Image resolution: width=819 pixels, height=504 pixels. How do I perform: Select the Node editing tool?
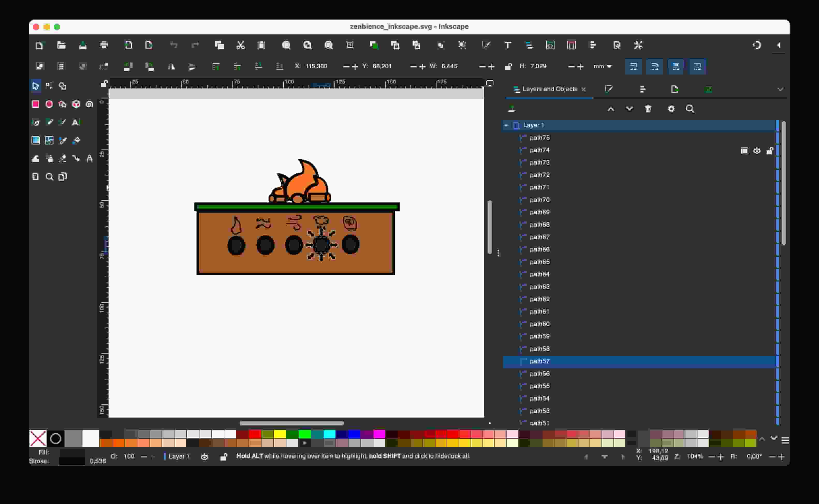coord(49,86)
